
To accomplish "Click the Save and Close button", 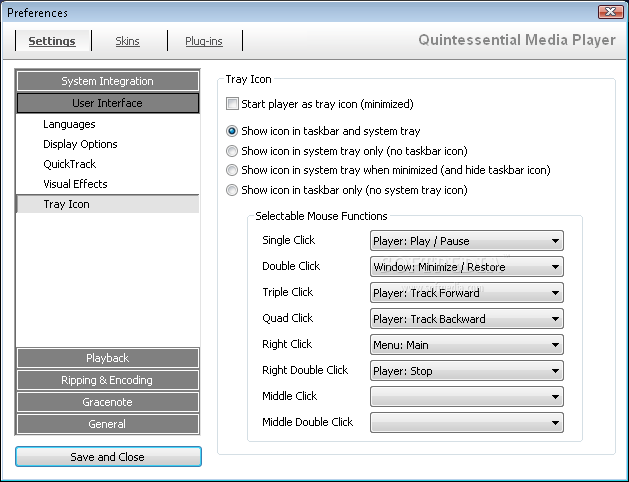I will pos(108,457).
